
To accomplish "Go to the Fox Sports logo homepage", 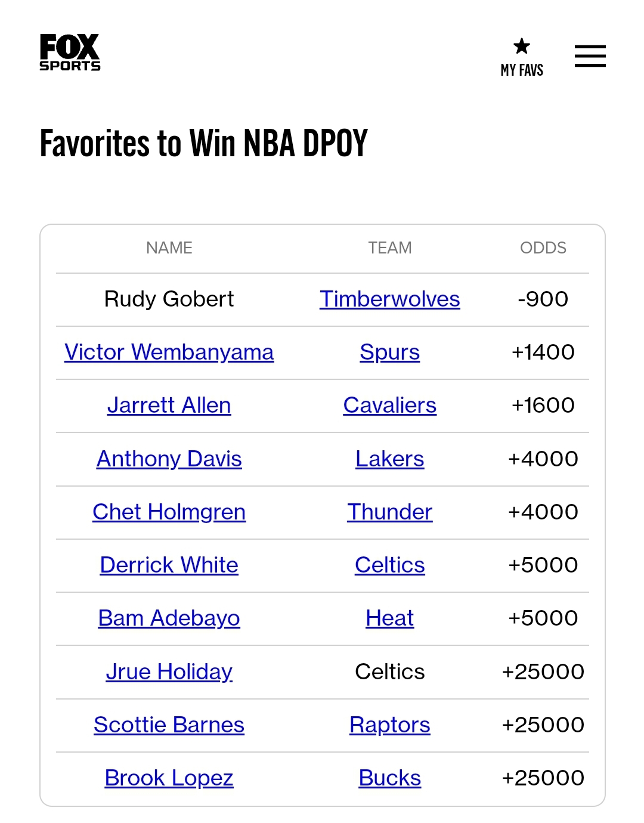I will (x=70, y=52).
